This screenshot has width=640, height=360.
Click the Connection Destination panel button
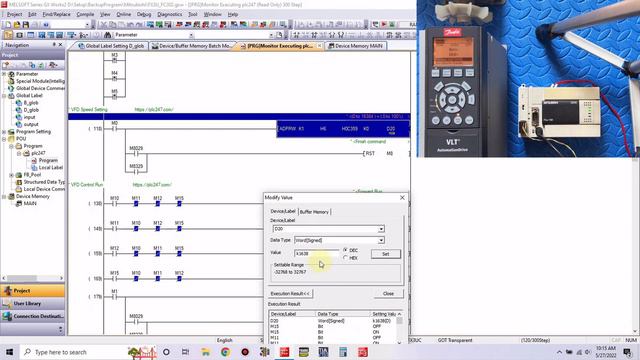[32, 316]
